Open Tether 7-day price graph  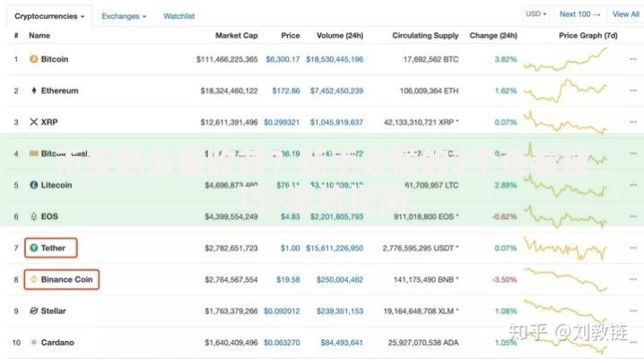(x=565, y=248)
